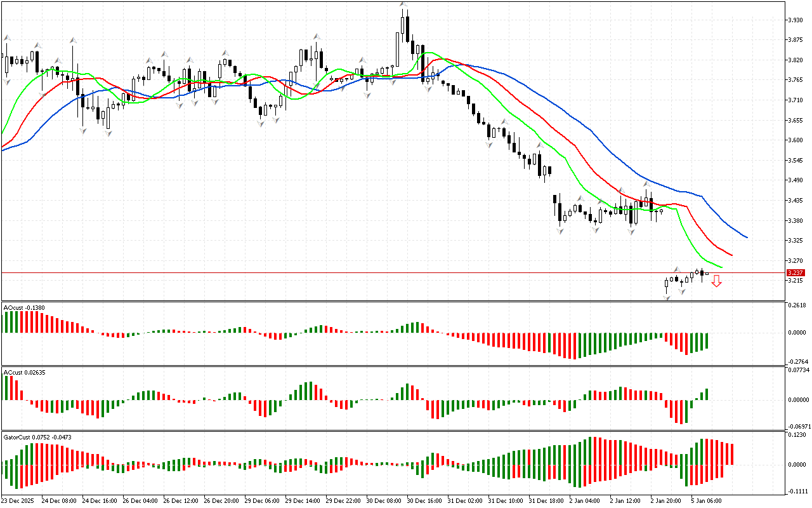Screen dimensions: 812x508
Task: Select the tallest candle at the chart peak
Action: pos(403,27)
